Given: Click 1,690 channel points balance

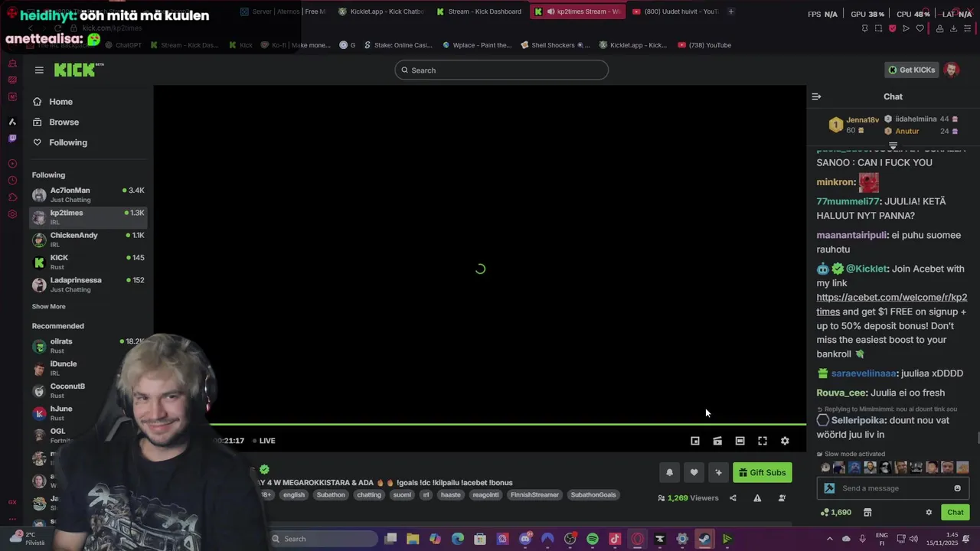Looking at the screenshot, I should (835, 512).
